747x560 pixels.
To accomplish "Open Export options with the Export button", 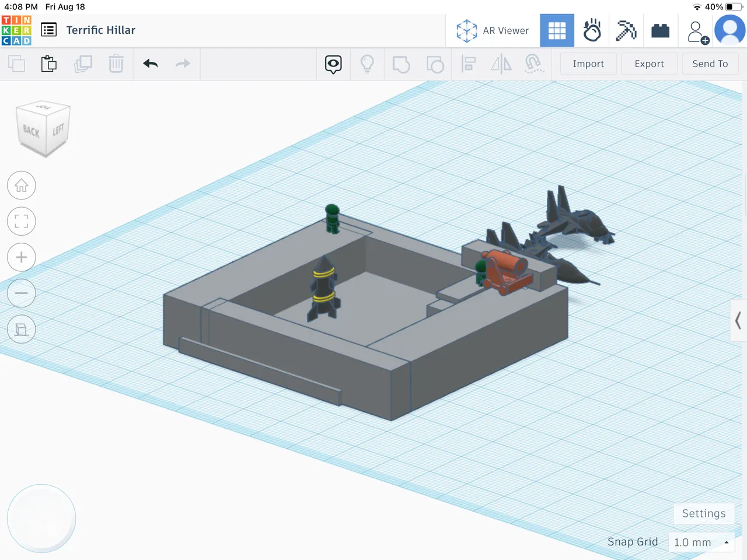I will [x=649, y=64].
